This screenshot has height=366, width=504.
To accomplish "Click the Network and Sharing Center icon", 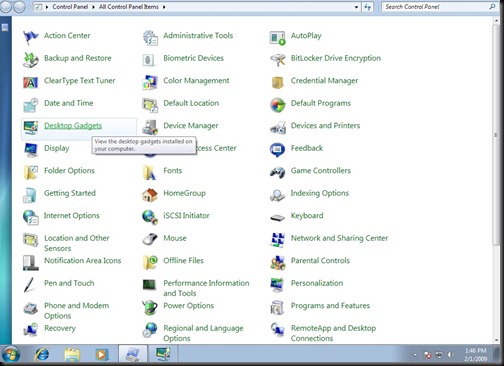I will (278, 240).
